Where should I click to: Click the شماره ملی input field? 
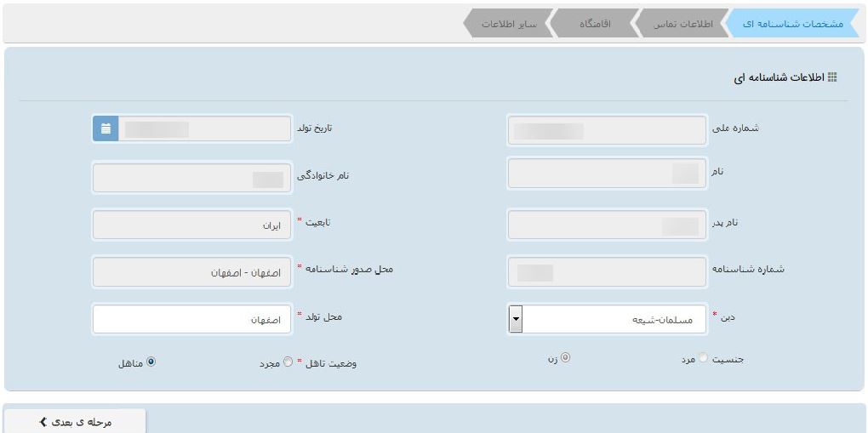[607, 130]
